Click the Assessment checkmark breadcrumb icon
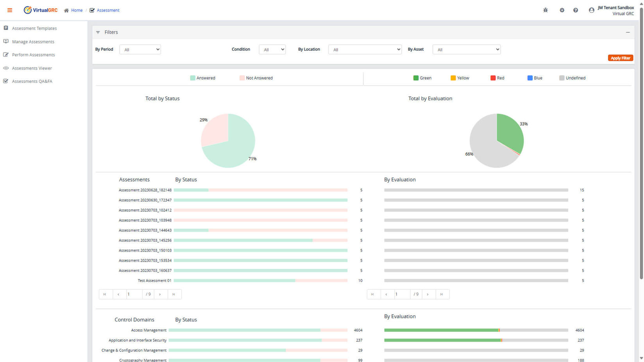 click(92, 11)
